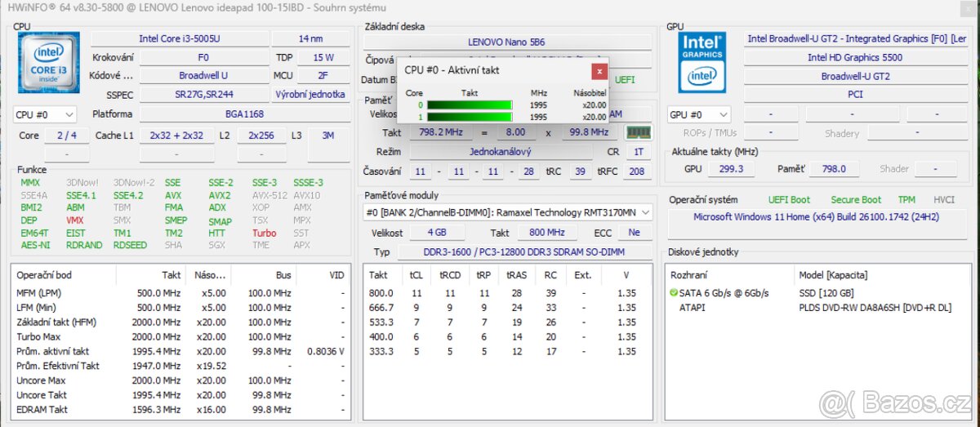The height and width of the screenshot is (427, 980).
Task: Open the GPU #0 selector dropdown
Action: [x=699, y=115]
